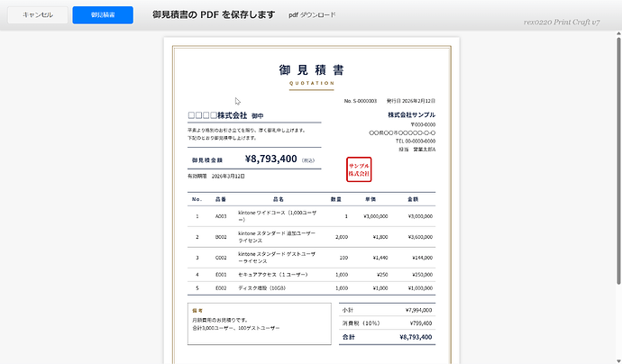This screenshot has height=364, width=622.
Task: Click the amount ¥144,000 cell
Action: pyautogui.click(x=423, y=258)
